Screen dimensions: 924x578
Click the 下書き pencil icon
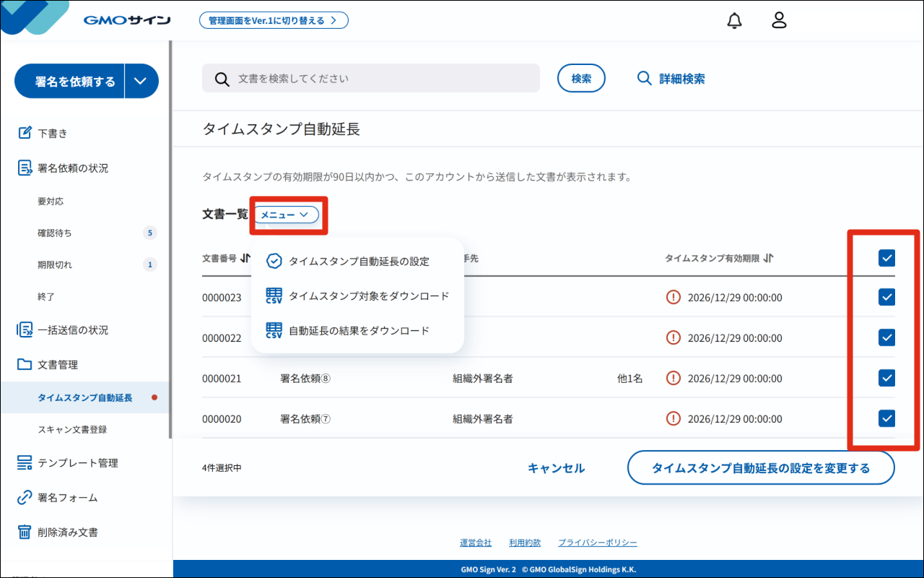click(25, 133)
